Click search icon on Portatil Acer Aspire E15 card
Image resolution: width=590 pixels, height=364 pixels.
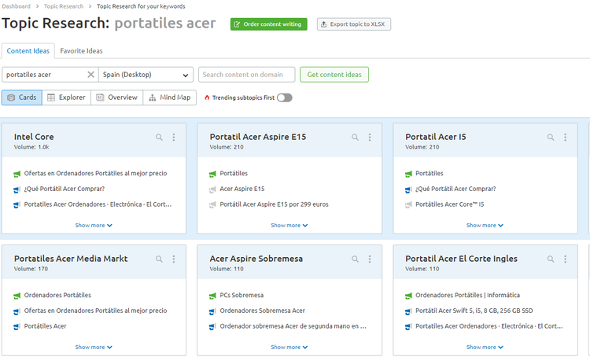(355, 138)
